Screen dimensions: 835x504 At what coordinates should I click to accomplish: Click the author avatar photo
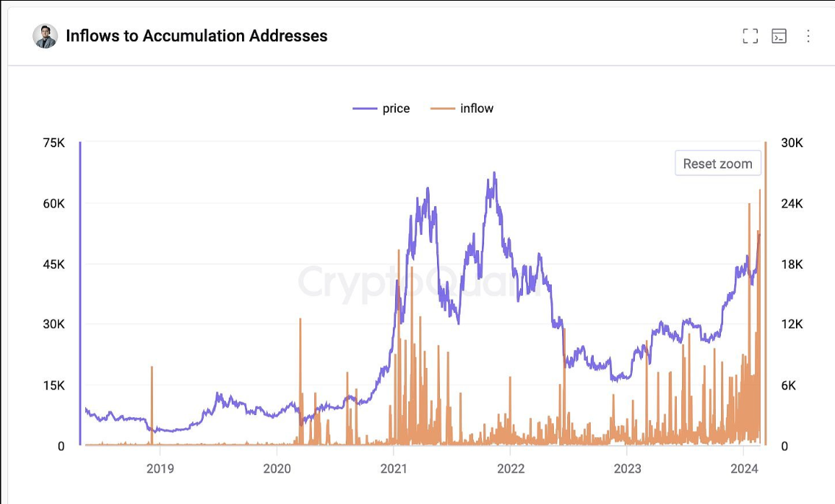pos(46,36)
